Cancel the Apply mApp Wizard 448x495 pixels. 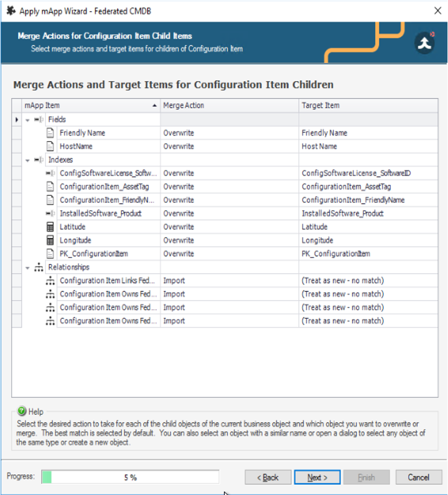[x=418, y=477]
